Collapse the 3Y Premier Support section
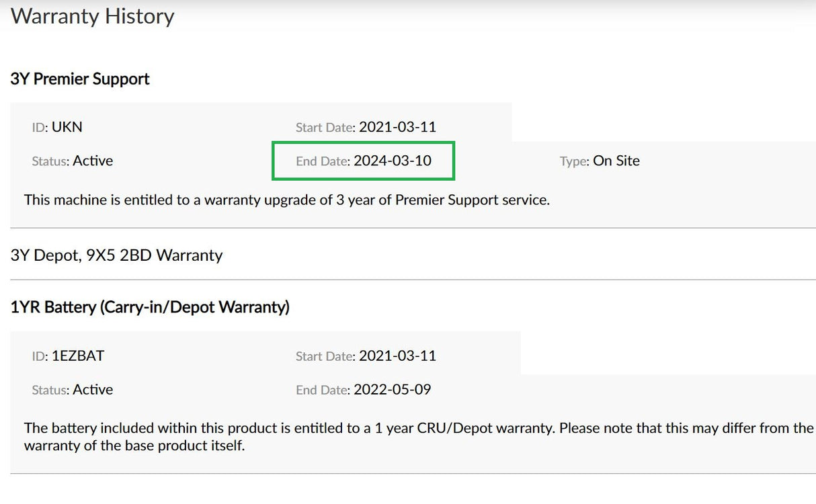816x504 pixels. [80, 79]
